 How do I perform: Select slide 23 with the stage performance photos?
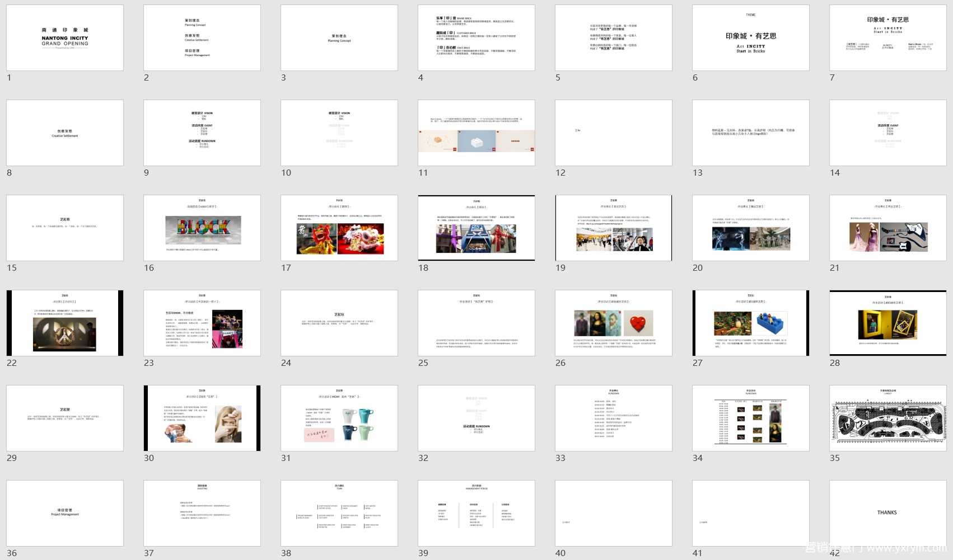(x=202, y=323)
